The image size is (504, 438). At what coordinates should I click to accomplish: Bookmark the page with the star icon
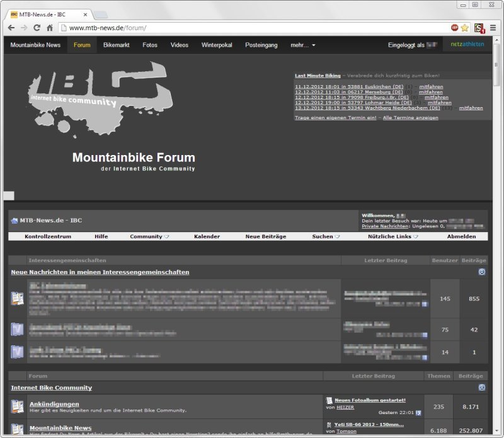pyautogui.click(x=464, y=28)
